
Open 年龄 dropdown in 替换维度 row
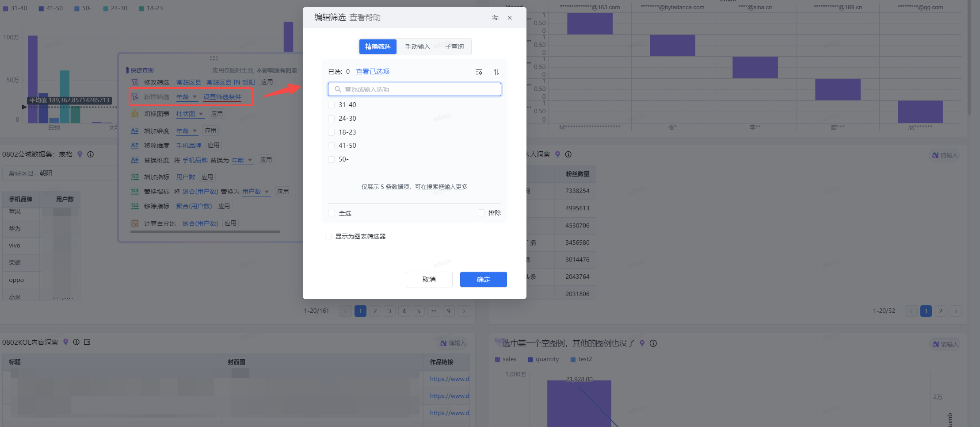pyautogui.click(x=242, y=160)
